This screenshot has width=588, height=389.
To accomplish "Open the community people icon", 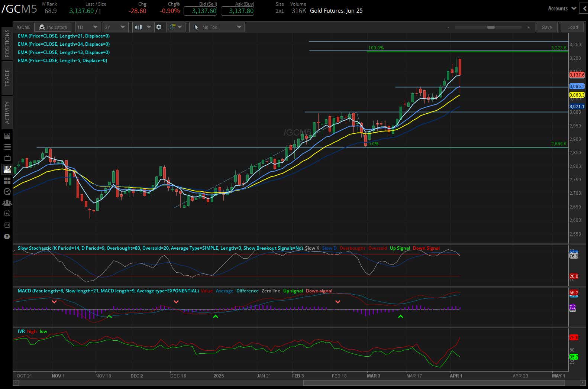I will 7,203.
